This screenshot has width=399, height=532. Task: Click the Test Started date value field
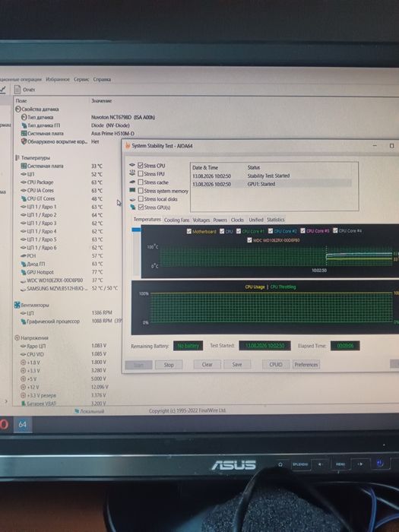[264, 346]
